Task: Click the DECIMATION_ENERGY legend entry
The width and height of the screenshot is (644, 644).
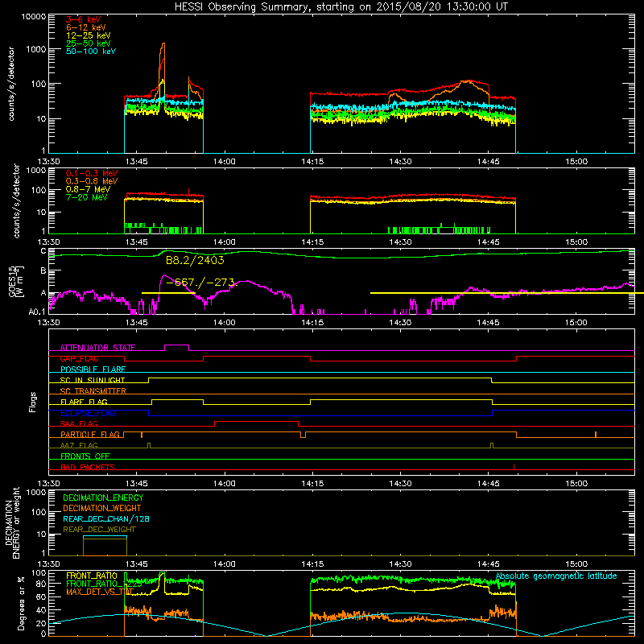Action: click(x=103, y=497)
